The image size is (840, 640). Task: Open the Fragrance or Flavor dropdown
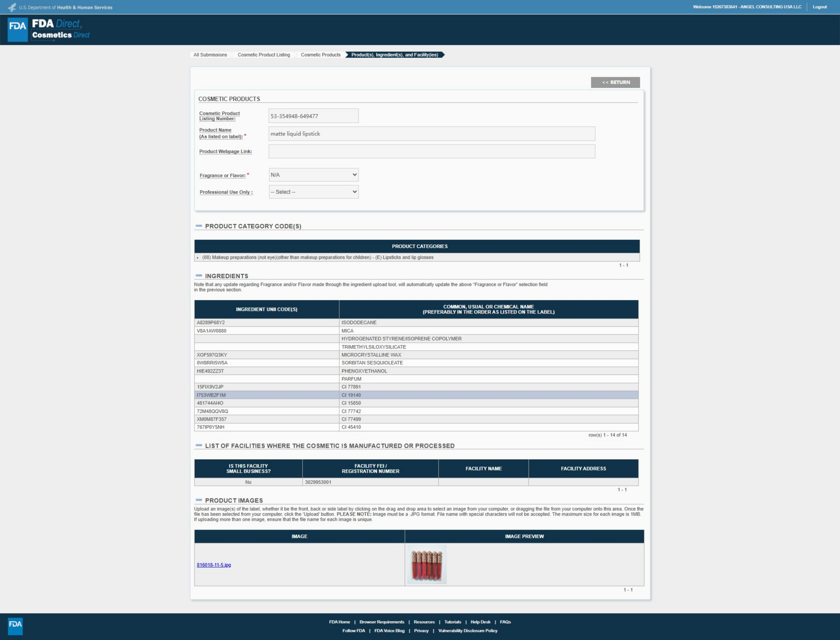[x=313, y=175]
